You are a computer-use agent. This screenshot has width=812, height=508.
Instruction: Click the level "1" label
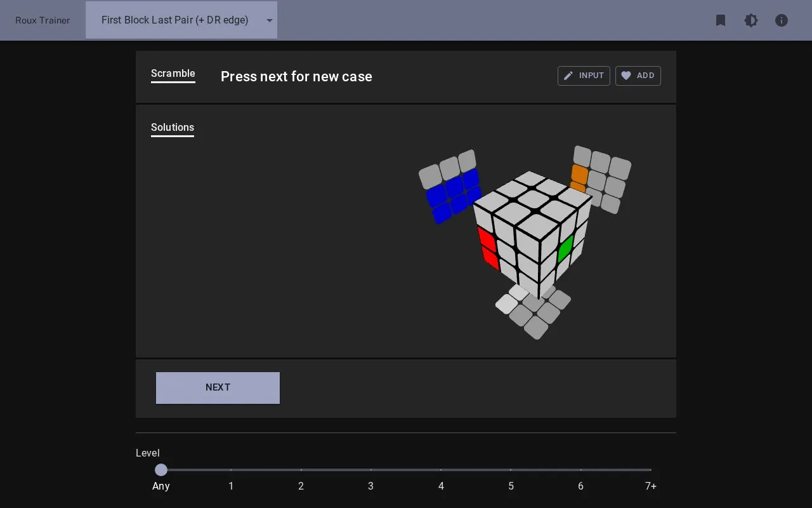click(231, 486)
